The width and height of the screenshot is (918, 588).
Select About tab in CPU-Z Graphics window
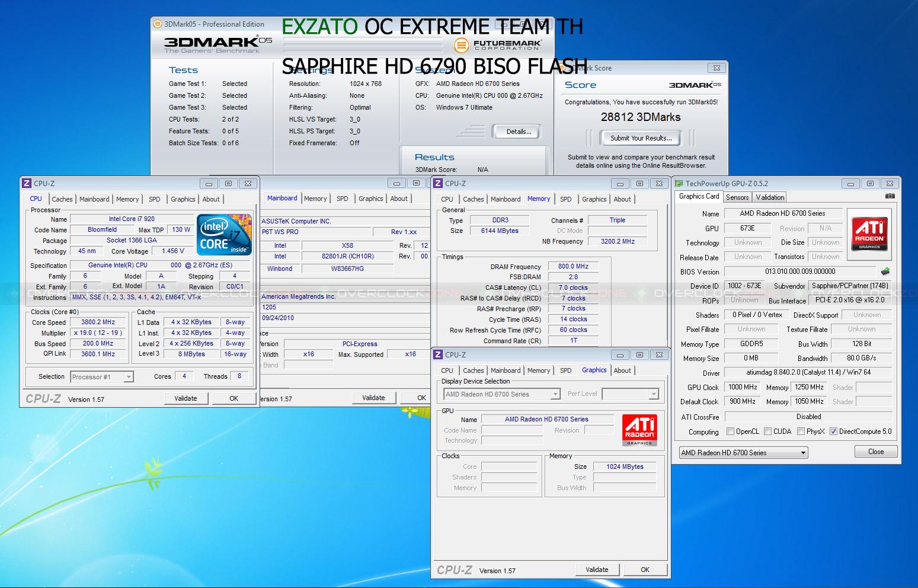(622, 370)
